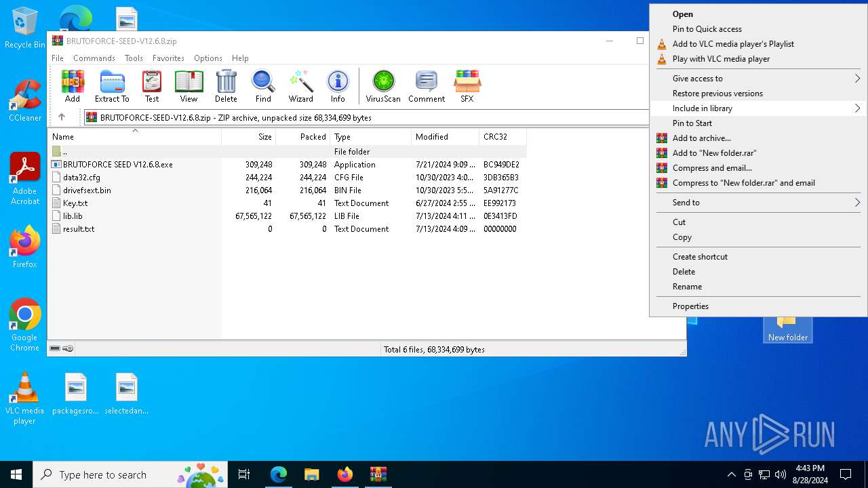
Task: Open the Find magnifier tool
Action: point(263,86)
